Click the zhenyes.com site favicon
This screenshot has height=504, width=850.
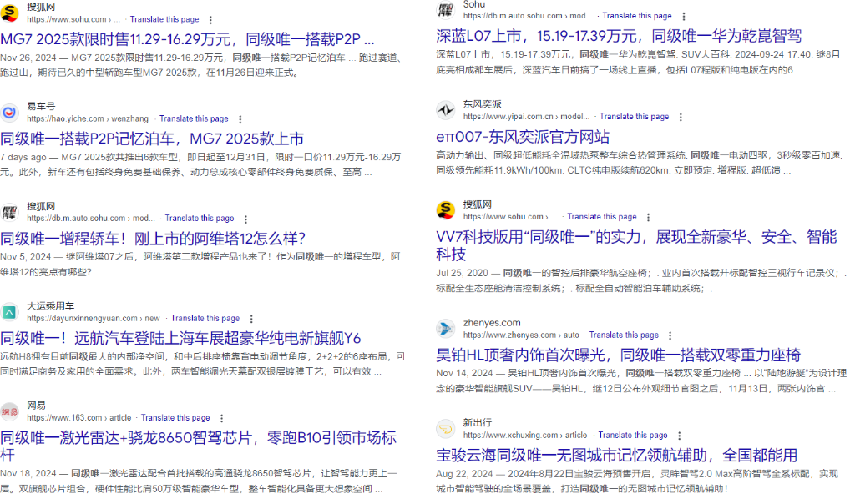pos(446,329)
